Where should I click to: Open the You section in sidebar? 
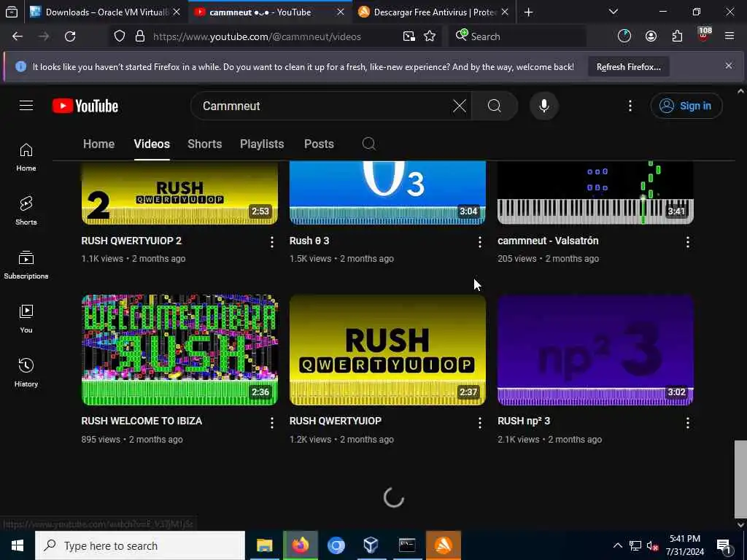tap(26, 319)
